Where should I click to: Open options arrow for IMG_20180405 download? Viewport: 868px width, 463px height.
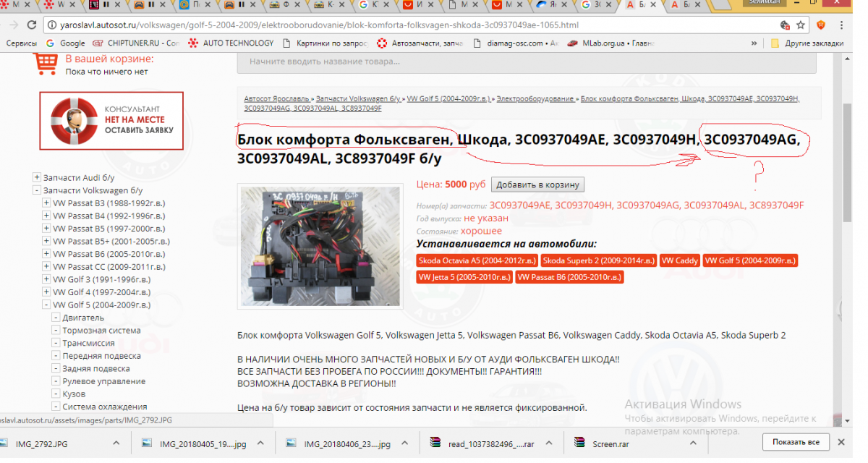point(261,443)
